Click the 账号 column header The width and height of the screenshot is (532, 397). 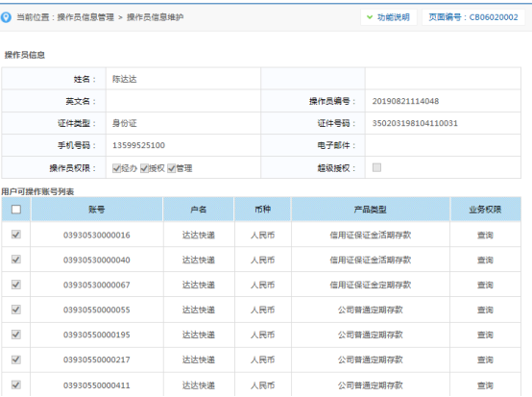97,210
